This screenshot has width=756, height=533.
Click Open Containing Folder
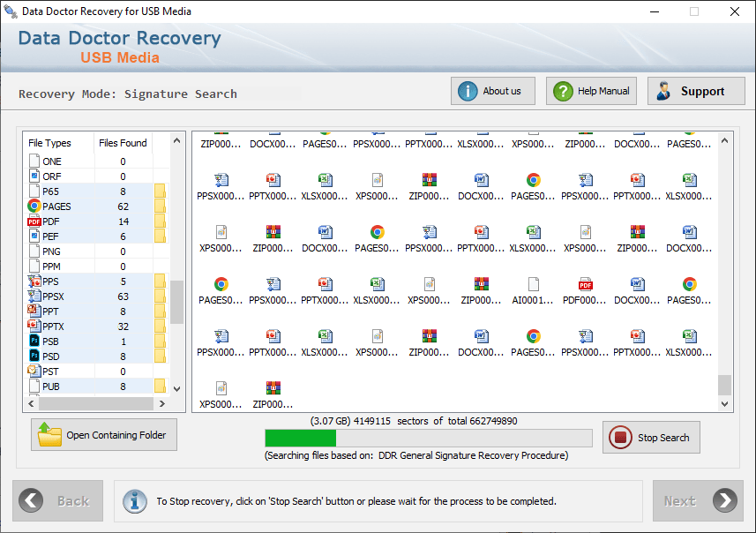[104, 434]
